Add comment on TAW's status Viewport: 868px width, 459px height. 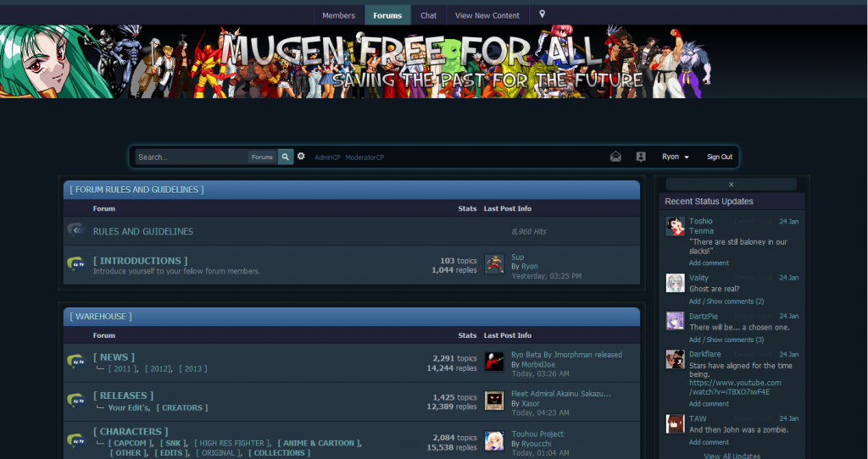pos(709,442)
